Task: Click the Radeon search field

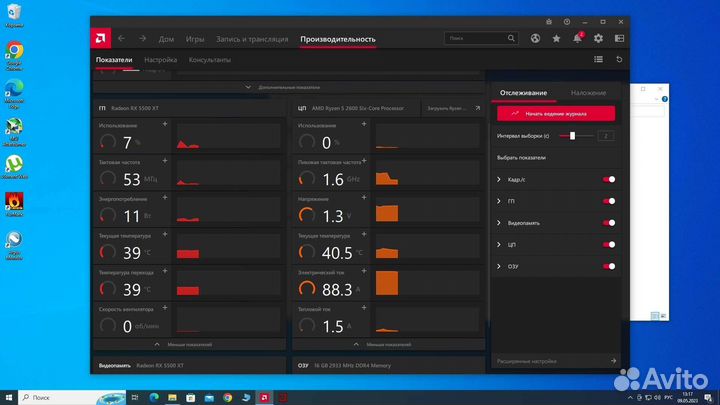Action: (481, 38)
